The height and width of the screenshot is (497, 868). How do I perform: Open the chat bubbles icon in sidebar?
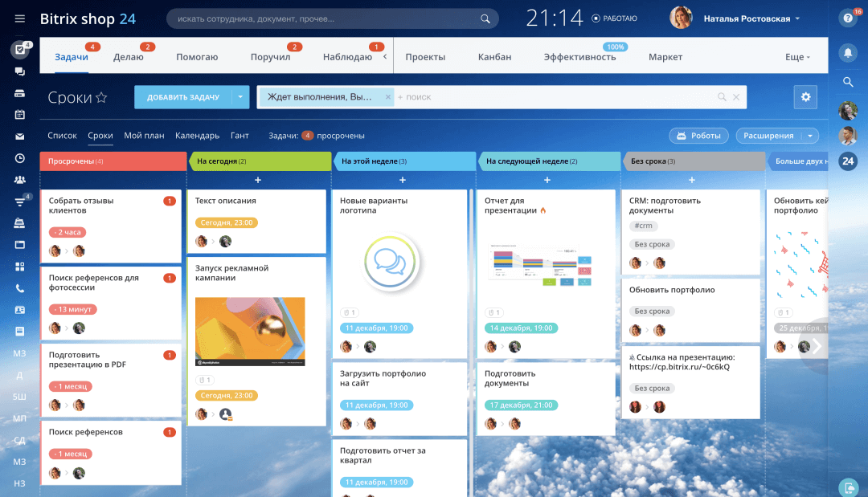[19, 71]
